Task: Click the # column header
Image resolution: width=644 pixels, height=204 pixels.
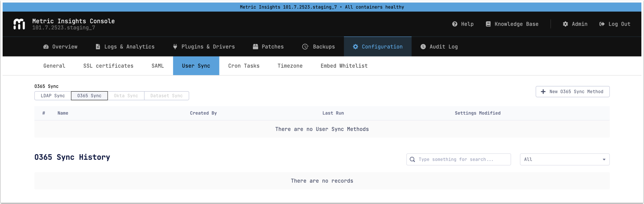Action: click(44, 113)
